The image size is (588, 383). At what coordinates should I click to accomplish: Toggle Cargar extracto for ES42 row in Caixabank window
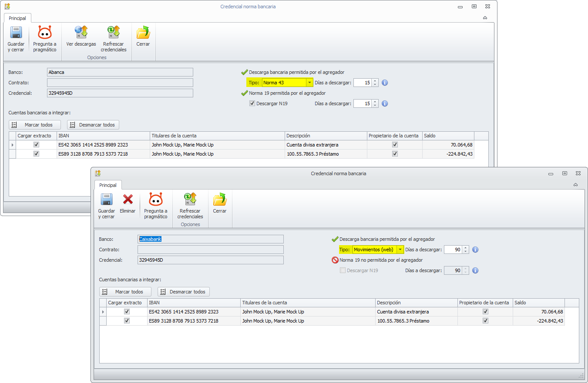(127, 312)
